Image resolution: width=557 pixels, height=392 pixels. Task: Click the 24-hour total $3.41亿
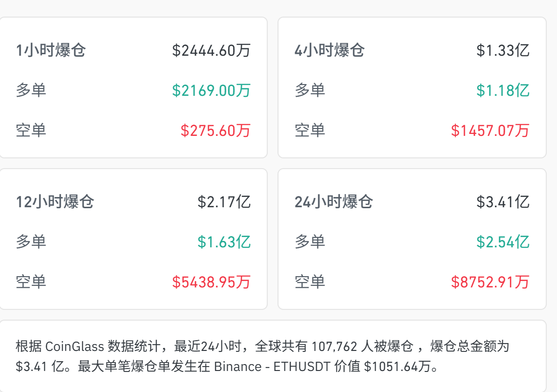click(503, 202)
